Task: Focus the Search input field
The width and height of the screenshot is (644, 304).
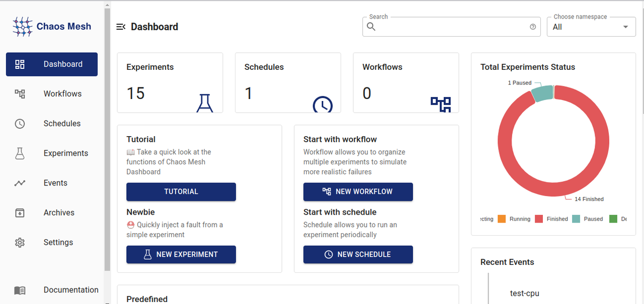Action: (451, 27)
